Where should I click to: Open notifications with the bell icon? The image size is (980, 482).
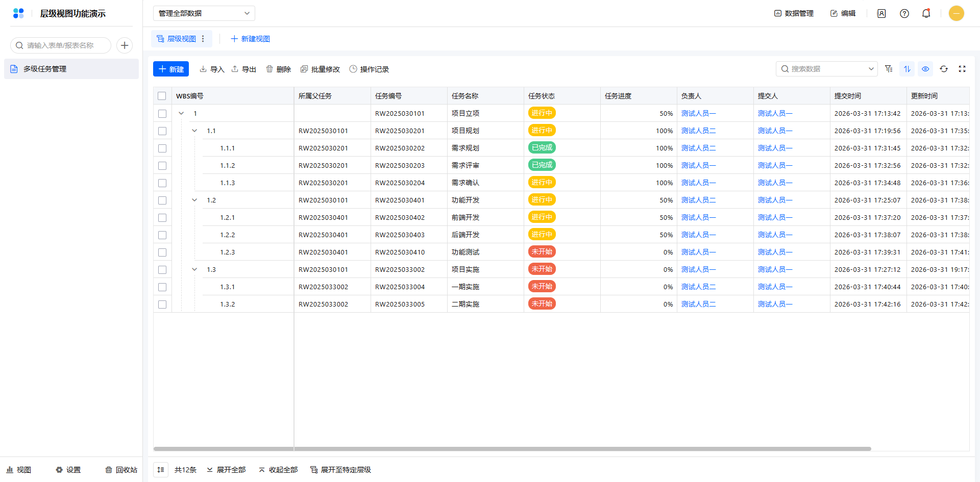[x=926, y=14]
